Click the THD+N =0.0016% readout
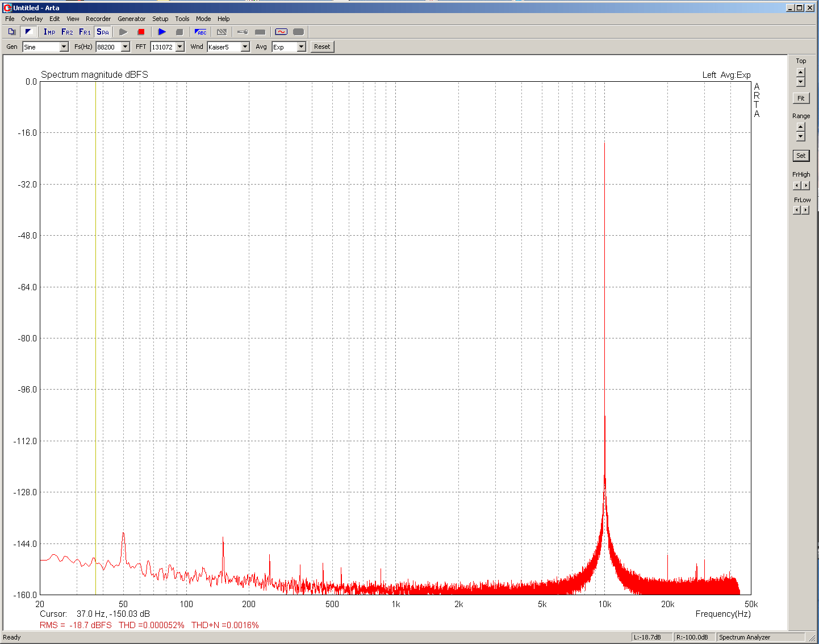Screen dimensions: 819x644 (225, 625)
